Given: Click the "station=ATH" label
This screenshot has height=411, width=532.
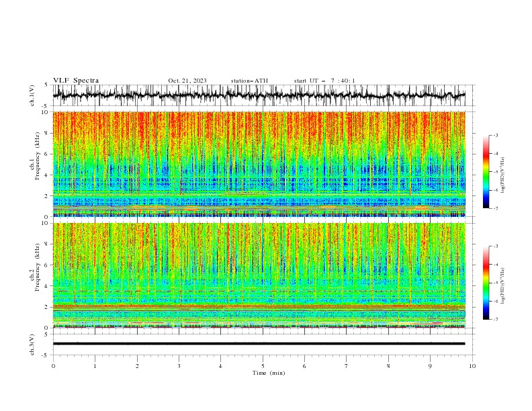Looking at the screenshot, I should coord(249,81).
